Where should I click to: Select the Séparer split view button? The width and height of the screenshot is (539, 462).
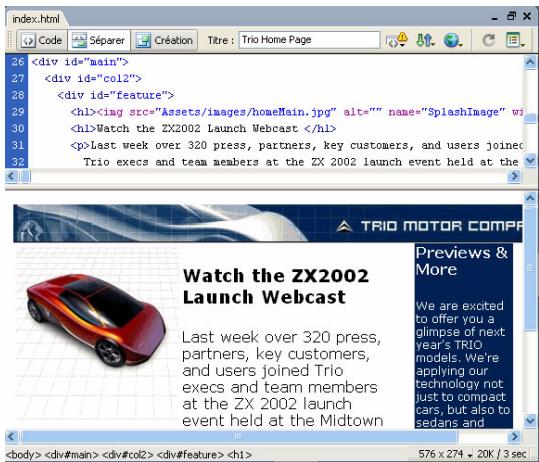tap(99, 40)
